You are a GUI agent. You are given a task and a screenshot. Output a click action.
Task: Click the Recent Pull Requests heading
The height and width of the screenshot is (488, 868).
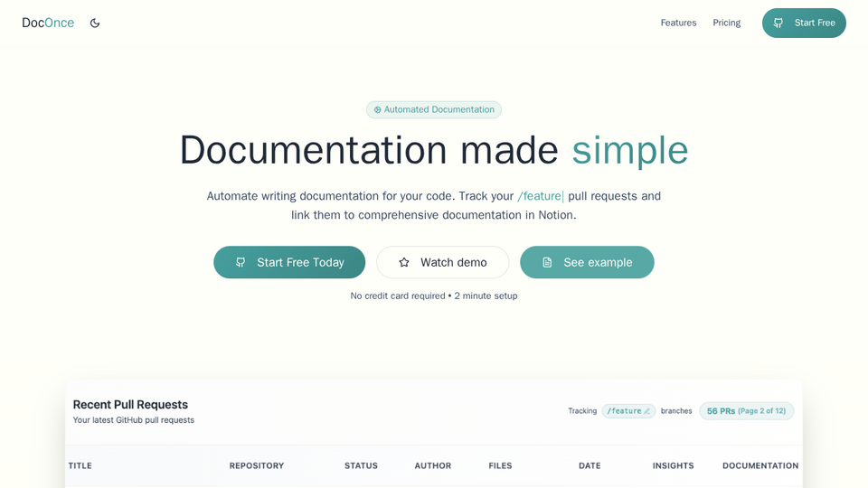(130, 405)
